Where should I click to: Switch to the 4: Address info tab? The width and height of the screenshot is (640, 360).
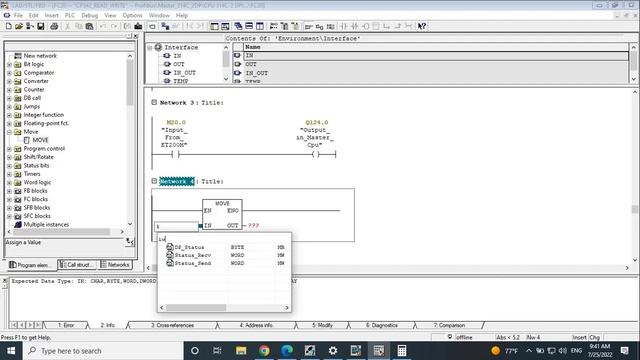256,325
